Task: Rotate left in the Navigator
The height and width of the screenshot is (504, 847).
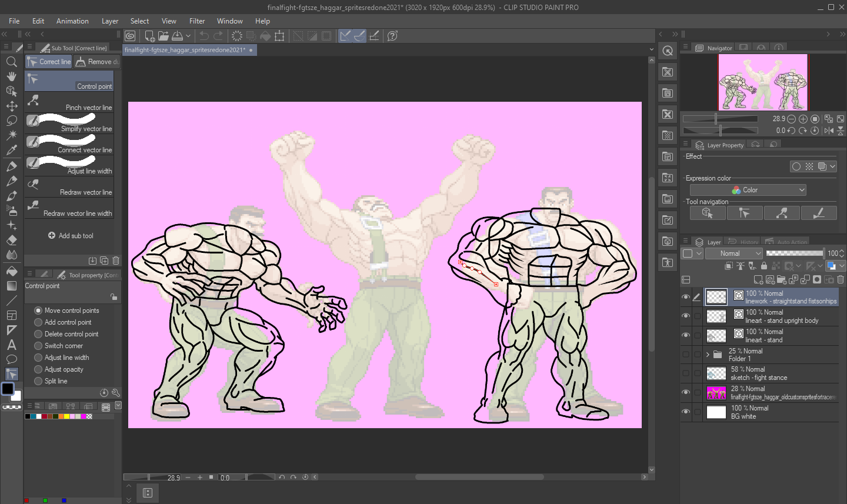Action: [791, 131]
